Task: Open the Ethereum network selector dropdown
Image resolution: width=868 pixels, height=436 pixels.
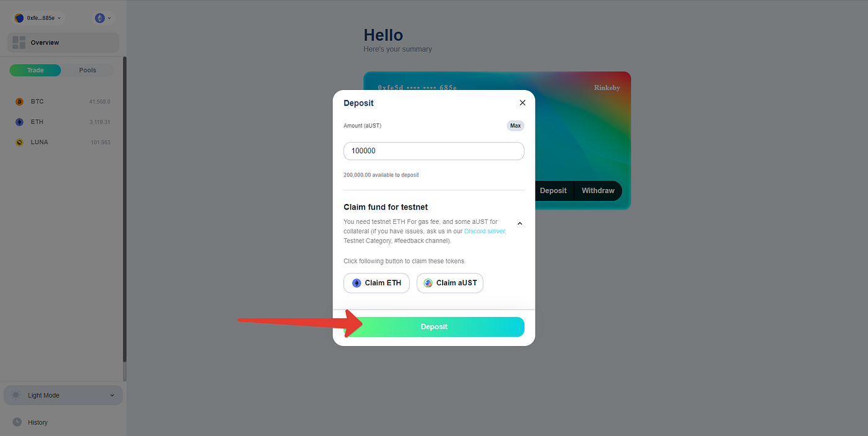Action: (x=103, y=18)
